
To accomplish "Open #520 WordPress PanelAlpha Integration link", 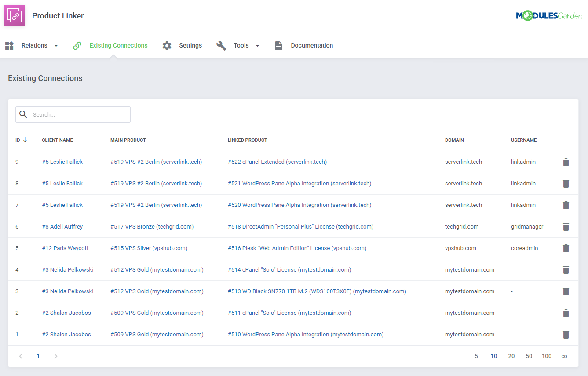I will (299, 205).
